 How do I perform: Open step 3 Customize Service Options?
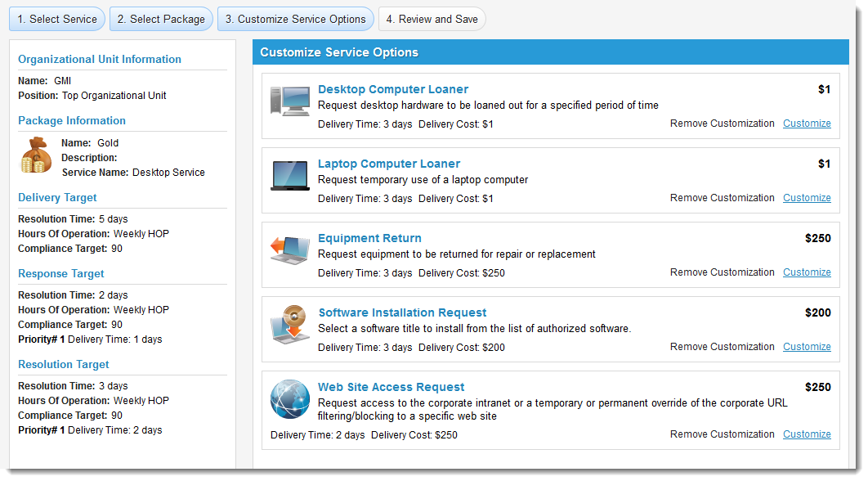296,19
